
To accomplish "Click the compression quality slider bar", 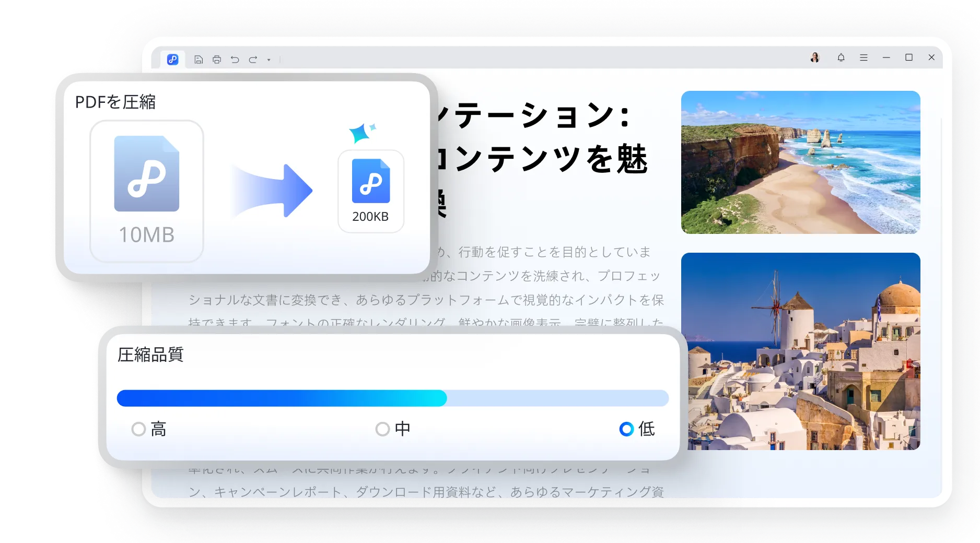I will (393, 398).
